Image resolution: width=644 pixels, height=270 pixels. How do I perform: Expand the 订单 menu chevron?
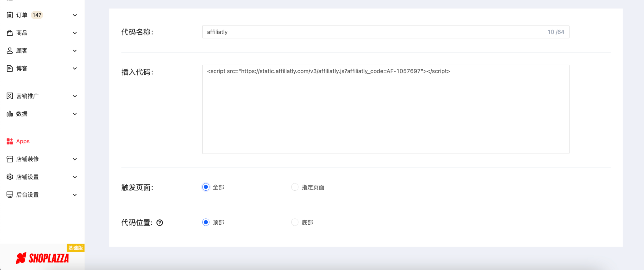(x=75, y=15)
